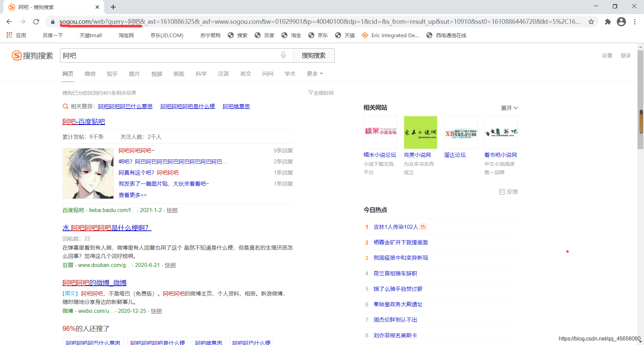Open the 京东 globe bookmark
Screen dimensions: 644x345
coord(318,35)
